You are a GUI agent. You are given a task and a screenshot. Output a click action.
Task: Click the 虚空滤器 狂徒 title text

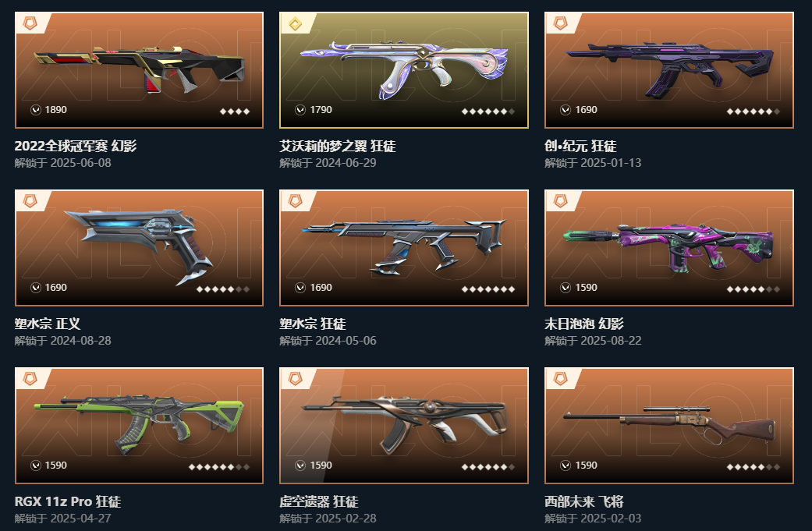(x=319, y=501)
